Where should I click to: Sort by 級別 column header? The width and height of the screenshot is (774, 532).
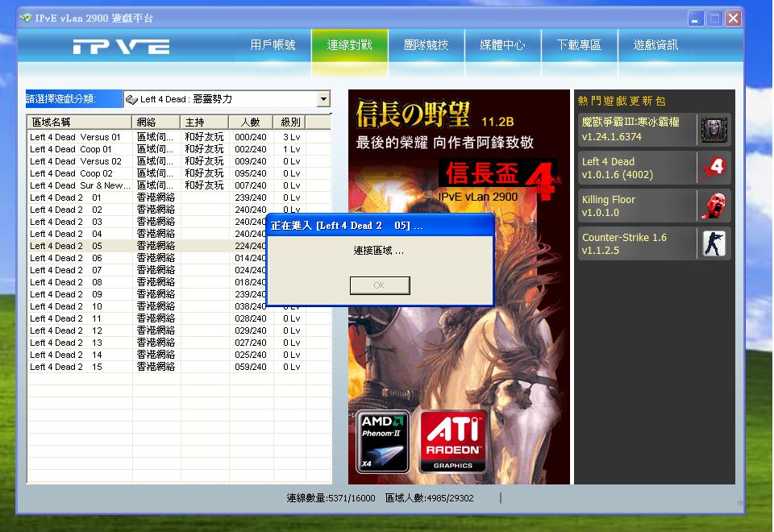[289, 122]
